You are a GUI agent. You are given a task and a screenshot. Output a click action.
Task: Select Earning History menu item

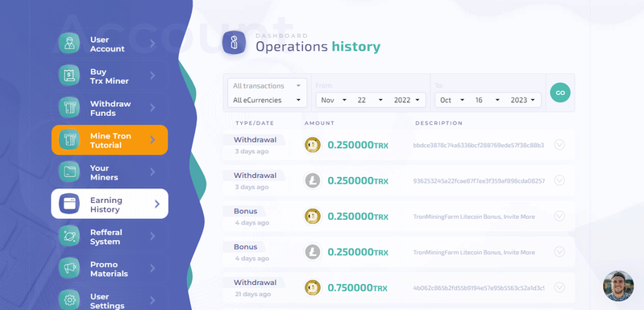coord(110,204)
